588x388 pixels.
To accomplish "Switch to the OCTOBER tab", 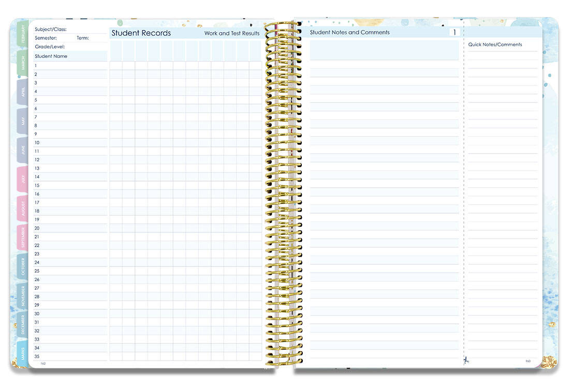I will tap(22, 267).
